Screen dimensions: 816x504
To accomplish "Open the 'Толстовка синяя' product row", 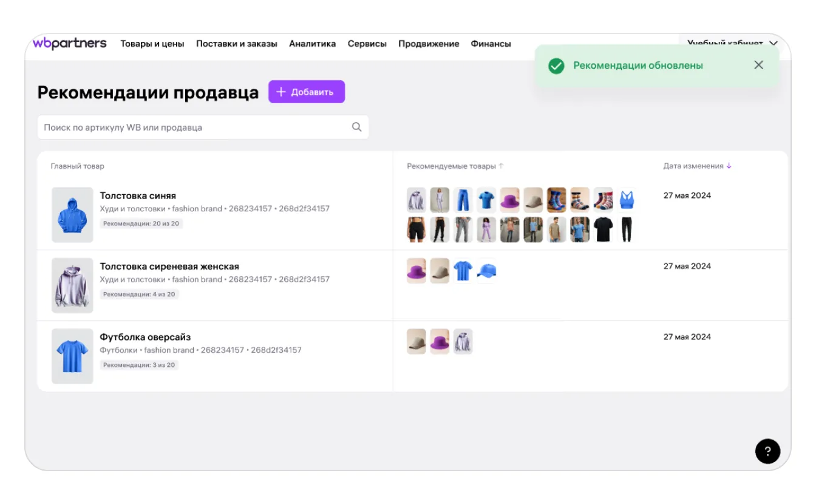I will point(138,196).
